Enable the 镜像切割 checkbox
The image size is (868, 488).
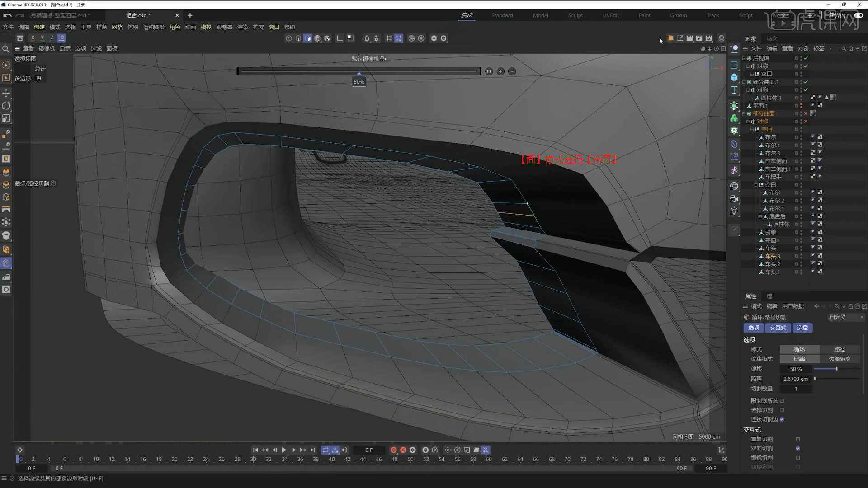pos(797,458)
